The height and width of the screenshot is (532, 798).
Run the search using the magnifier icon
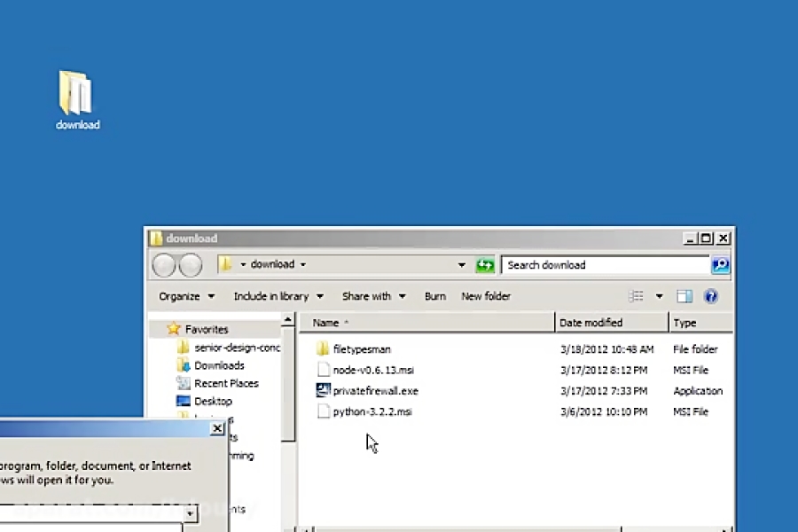(x=720, y=264)
